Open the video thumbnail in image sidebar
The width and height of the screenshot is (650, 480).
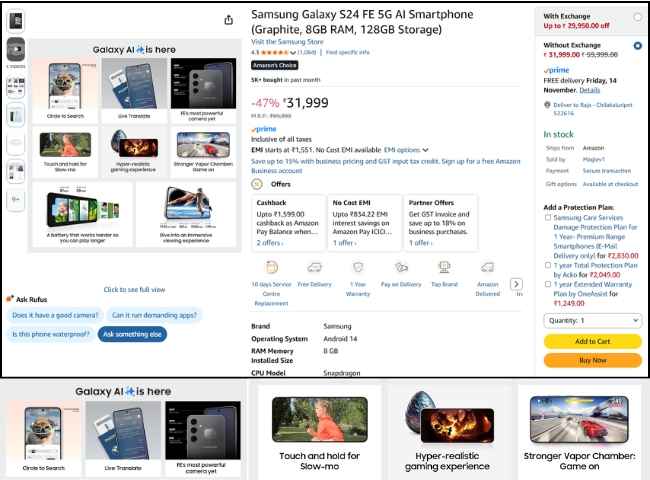(x=16, y=49)
